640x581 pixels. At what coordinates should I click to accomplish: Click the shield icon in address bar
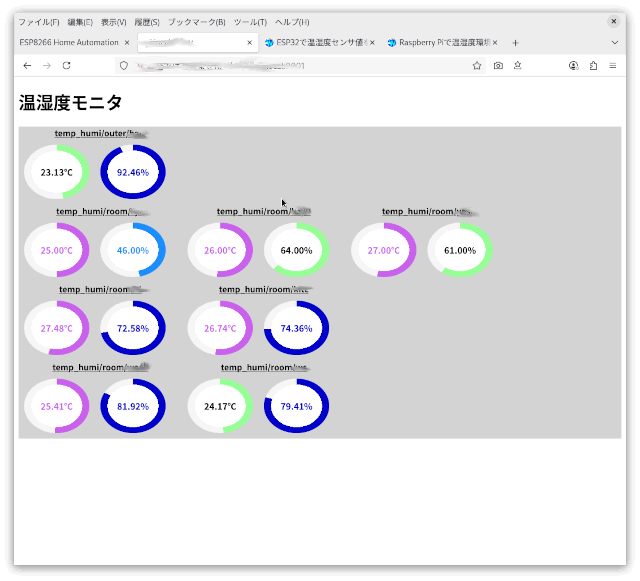[x=124, y=65]
